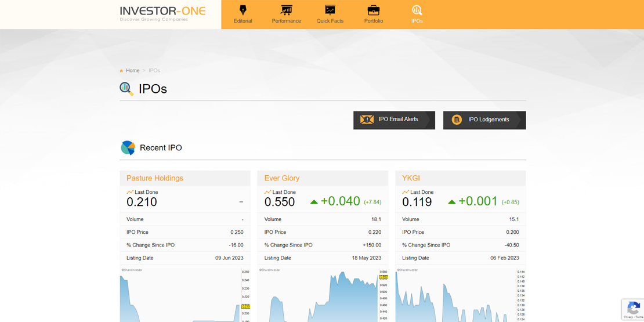Open the reCAPTCHA Privacy link
Screen dimensions: 644x322
pos(628,317)
